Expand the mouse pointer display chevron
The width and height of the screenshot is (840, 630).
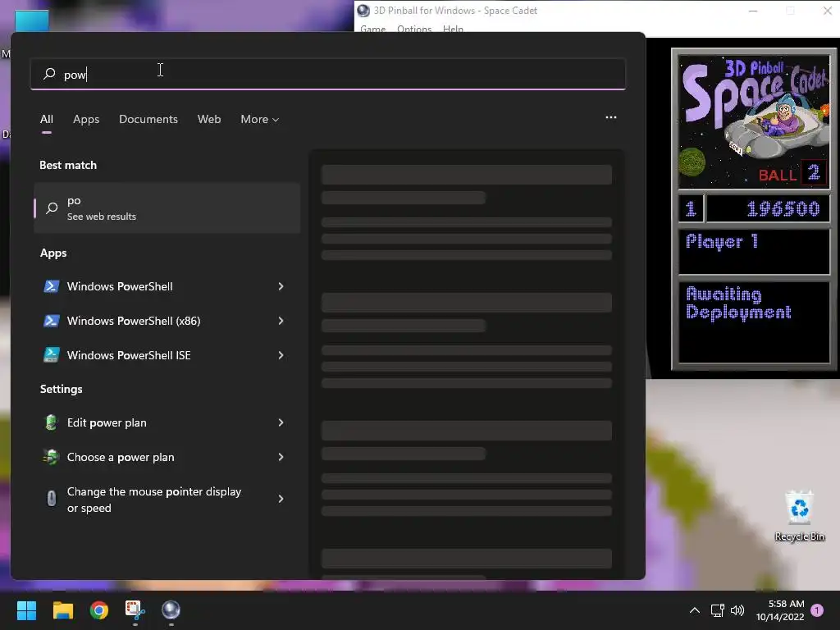[x=281, y=499]
